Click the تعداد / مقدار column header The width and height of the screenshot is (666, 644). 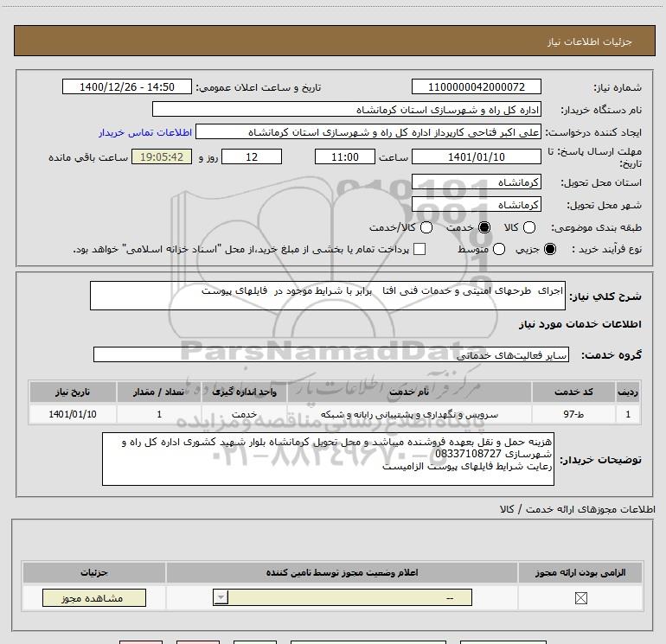159,392
